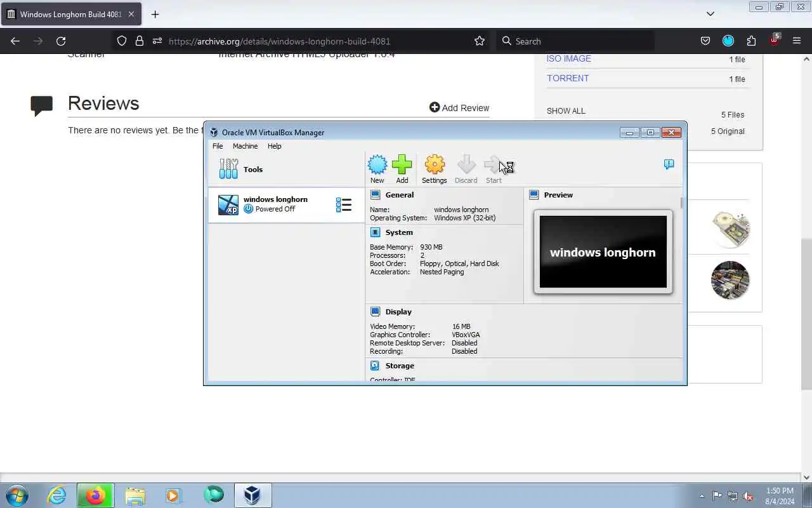Open Windows Media Player from the taskbar

click(x=173, y=495)
